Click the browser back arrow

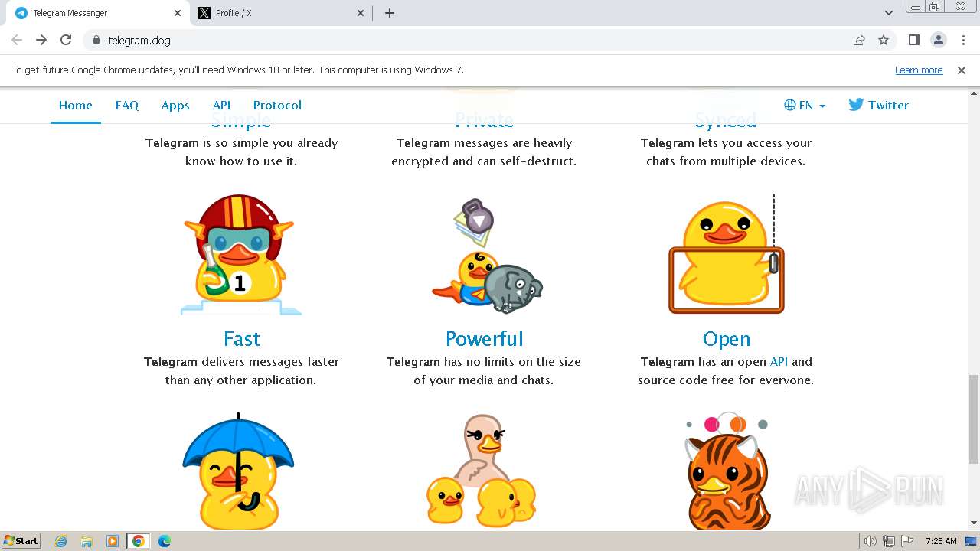tap(17, 40)
